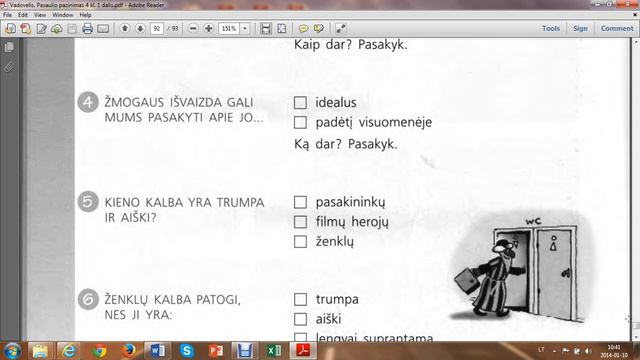The height and width of the screenshot is (360, 640).
Task: Click the page number field showing 92
Action: 157,29
